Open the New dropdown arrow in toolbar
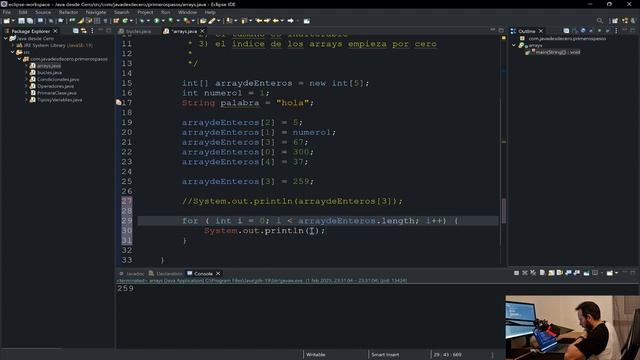The height and width of the screenshot is (360, 640). click(x=13, y=20)
